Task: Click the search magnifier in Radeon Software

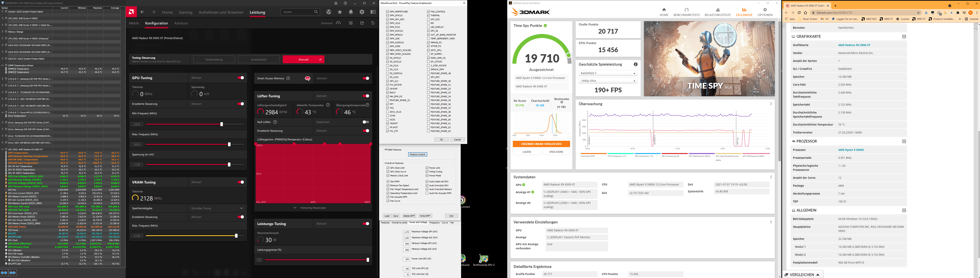Action: click(x=316, y=12)
